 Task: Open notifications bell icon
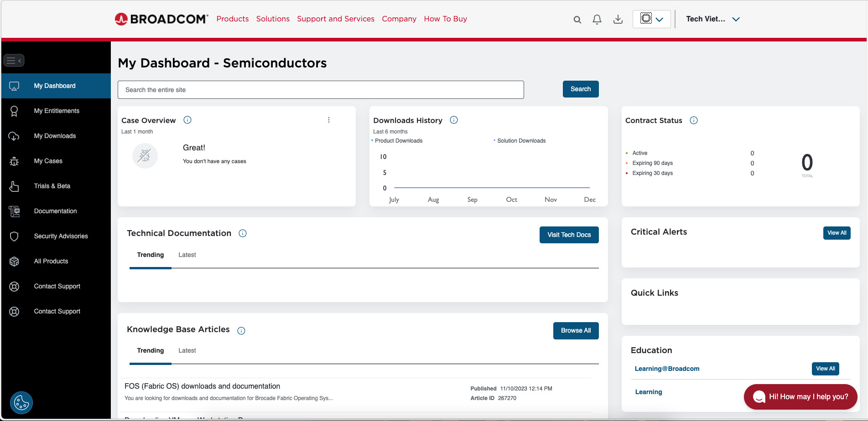(597, 19)
